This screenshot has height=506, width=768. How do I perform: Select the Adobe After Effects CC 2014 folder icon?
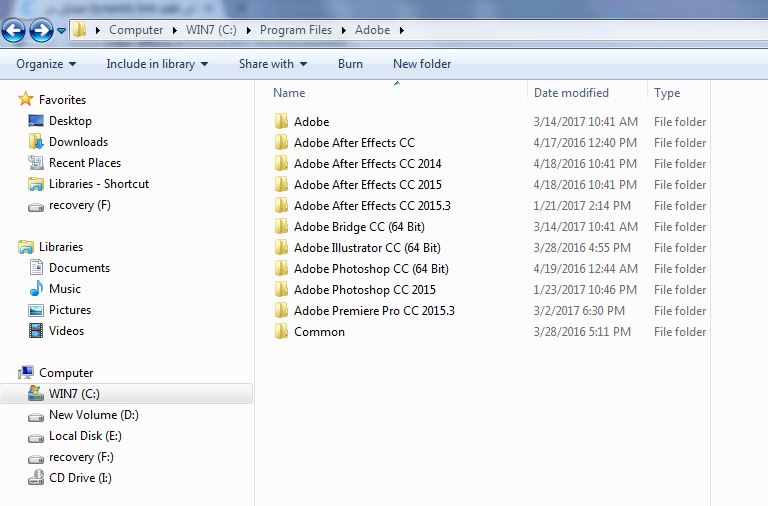pyautogui.click(x=281, y=163)
